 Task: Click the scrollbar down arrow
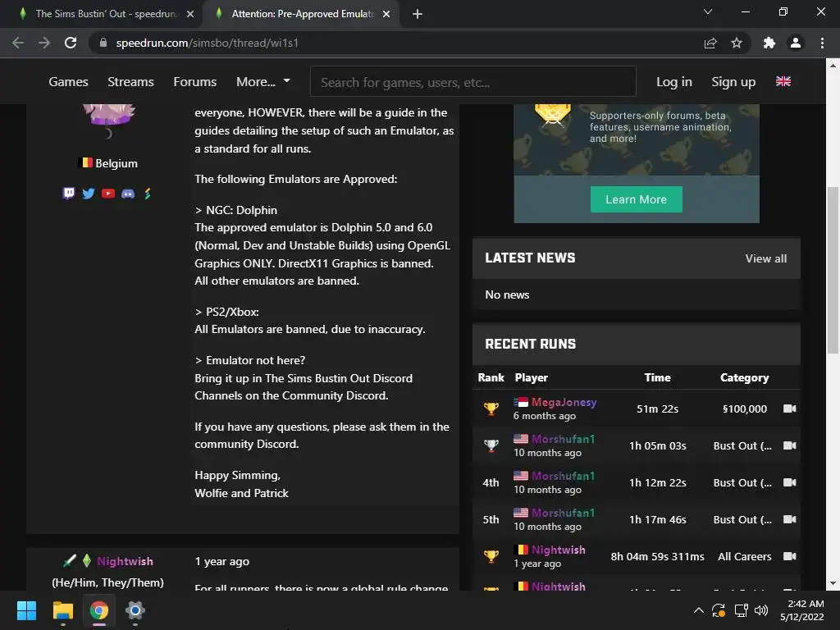pos(833,583)
